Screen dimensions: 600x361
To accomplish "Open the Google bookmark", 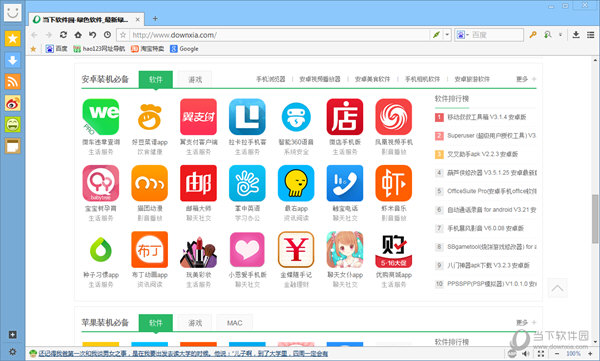I will tap(184, 49).
